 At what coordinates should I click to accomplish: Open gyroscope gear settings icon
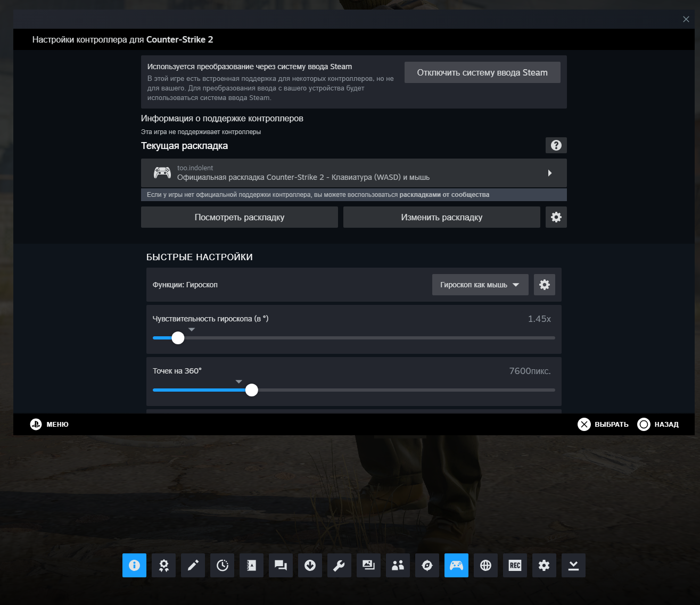[x=545, y=285]
